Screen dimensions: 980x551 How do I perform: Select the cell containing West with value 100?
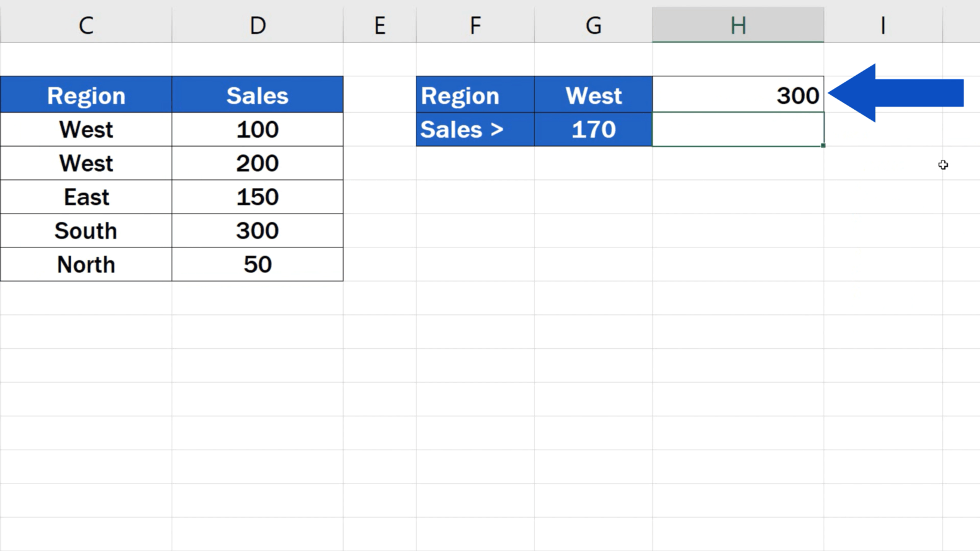pos(86,129)
